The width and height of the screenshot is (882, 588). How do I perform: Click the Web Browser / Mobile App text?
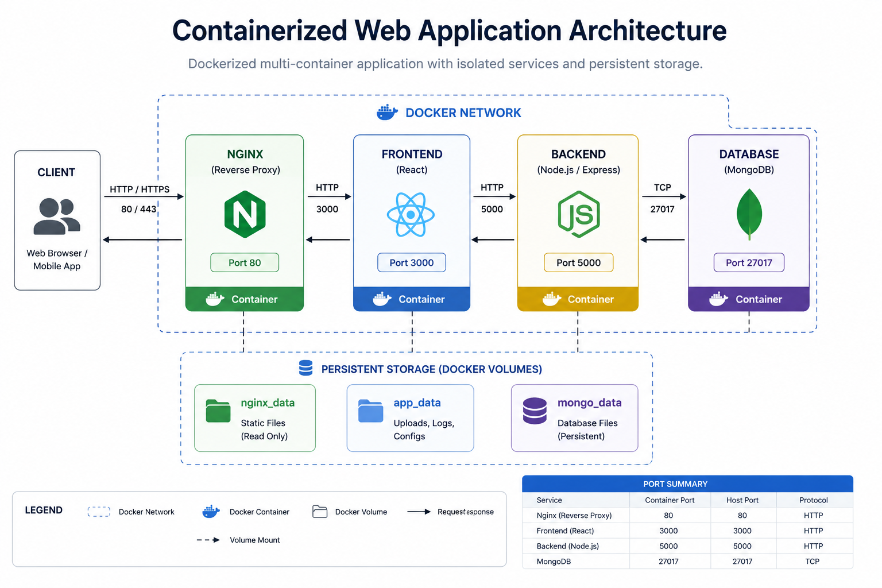pos(57,260)
